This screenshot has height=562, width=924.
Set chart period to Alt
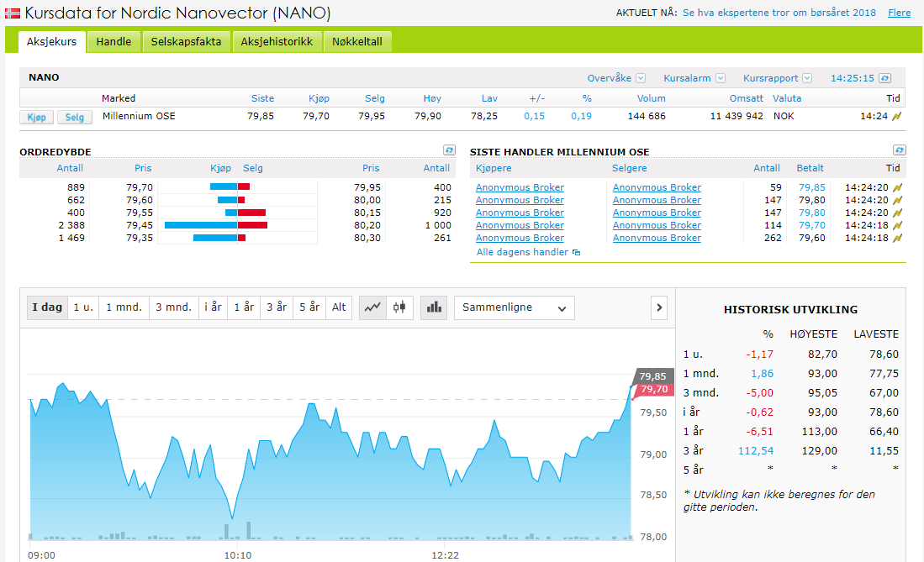point(339,307)
